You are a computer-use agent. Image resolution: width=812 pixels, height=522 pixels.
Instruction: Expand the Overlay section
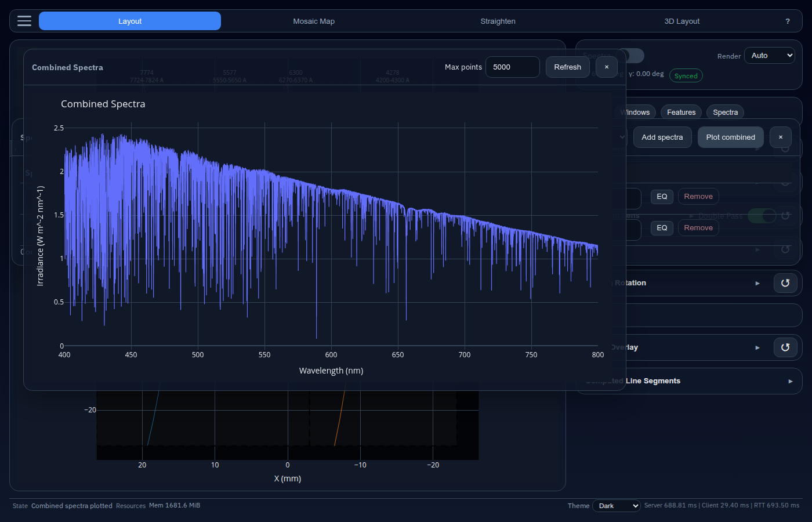click(757, 347)
